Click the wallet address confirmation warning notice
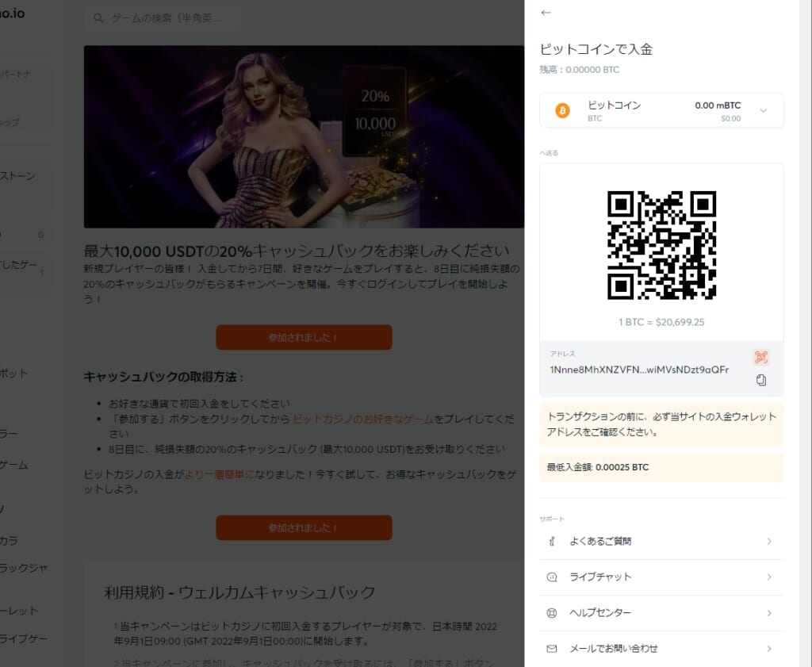Viewport: 812px width, 667px height. click(x=661, y=425)
